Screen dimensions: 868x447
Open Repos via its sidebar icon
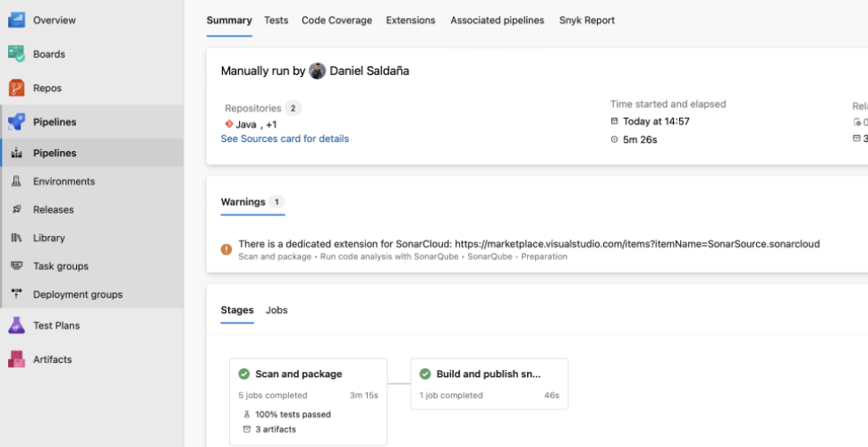click(x=16, y=88)
